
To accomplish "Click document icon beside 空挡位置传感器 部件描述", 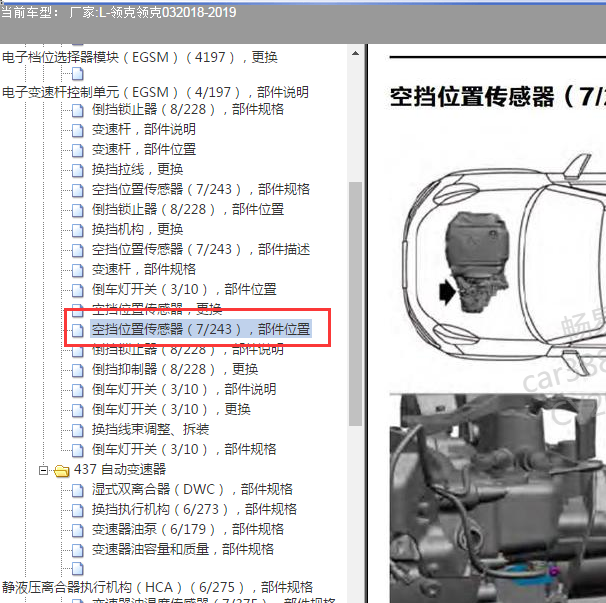I will [x=78, y=250].
